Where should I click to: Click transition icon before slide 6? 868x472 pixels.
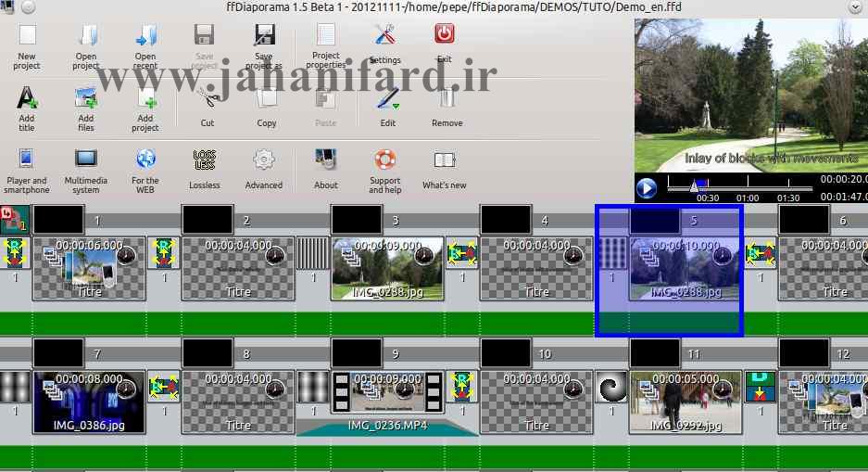pyautogui.click(x=761, y=253)
